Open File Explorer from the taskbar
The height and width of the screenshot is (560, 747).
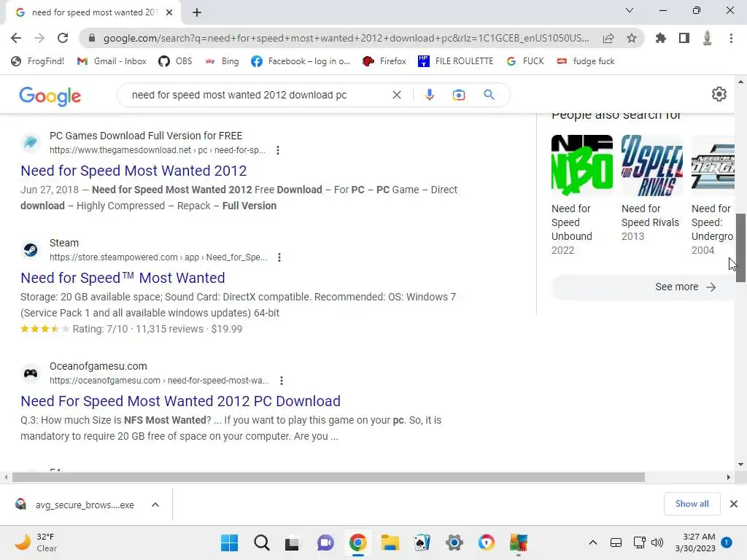[x=390, y=542]
